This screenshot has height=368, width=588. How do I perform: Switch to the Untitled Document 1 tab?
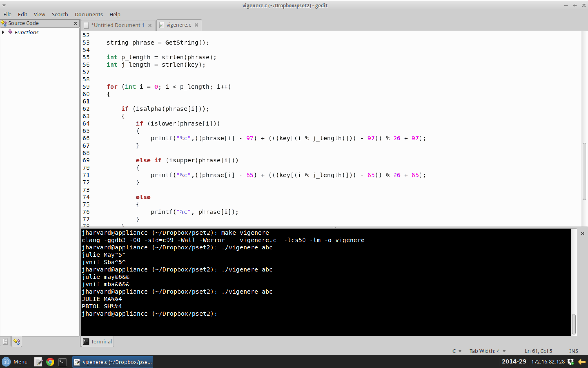pyautogui.click(x=118, y=25)
